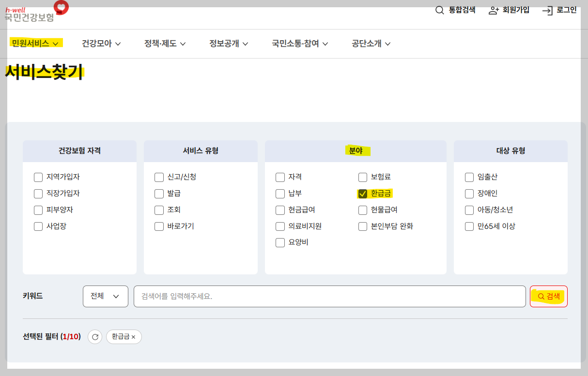Open 통합검색 text link in header
The height and width of the screenshot is (376, 588).
click(x=462, y=10)
